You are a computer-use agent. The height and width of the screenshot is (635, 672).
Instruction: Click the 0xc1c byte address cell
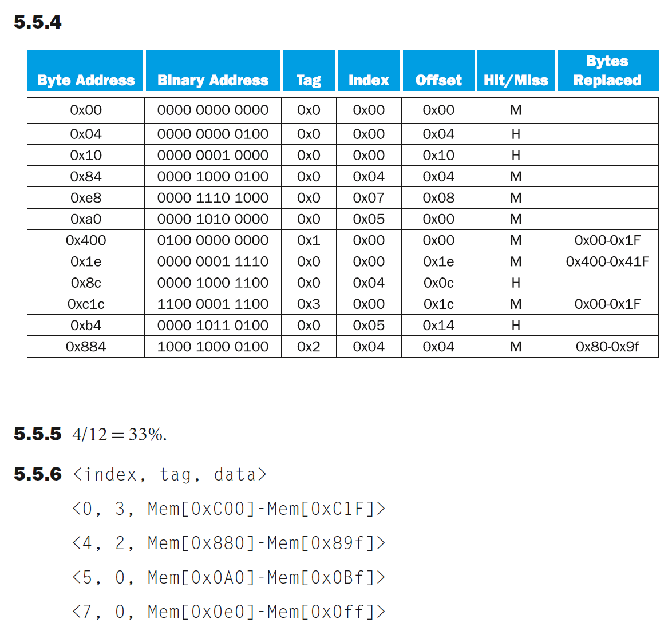(x=86, y=304)
